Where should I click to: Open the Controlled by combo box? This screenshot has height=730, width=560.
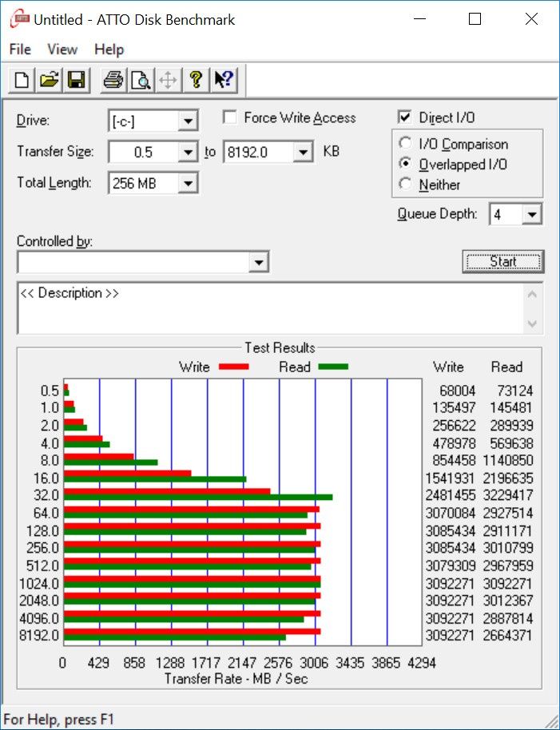point(143,262)
